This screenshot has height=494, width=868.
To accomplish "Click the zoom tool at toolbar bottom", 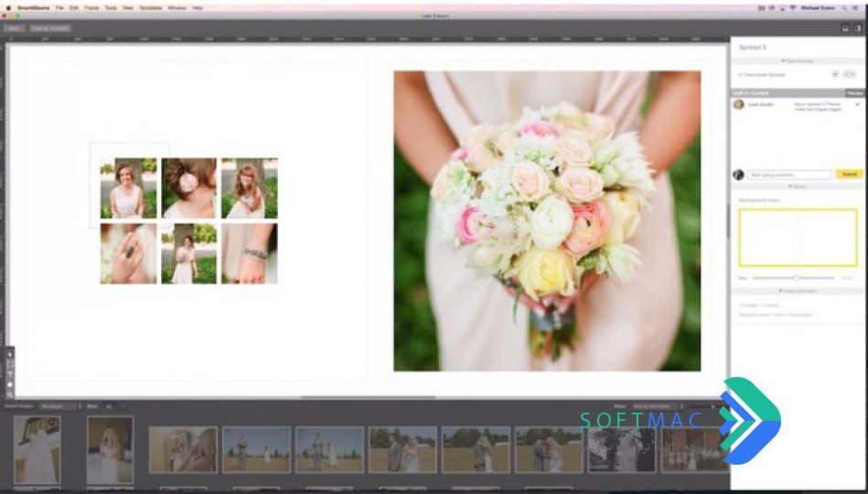I will pos(10,395).
